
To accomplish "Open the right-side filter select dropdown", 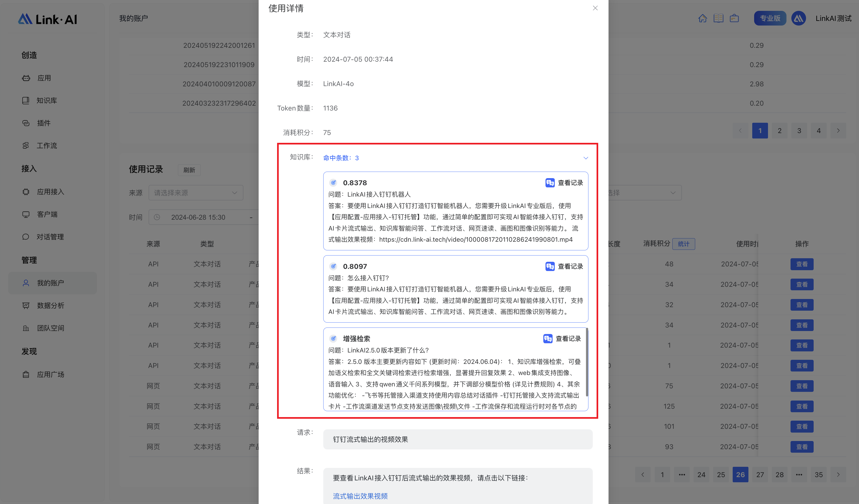I will (x=644, y=193).
